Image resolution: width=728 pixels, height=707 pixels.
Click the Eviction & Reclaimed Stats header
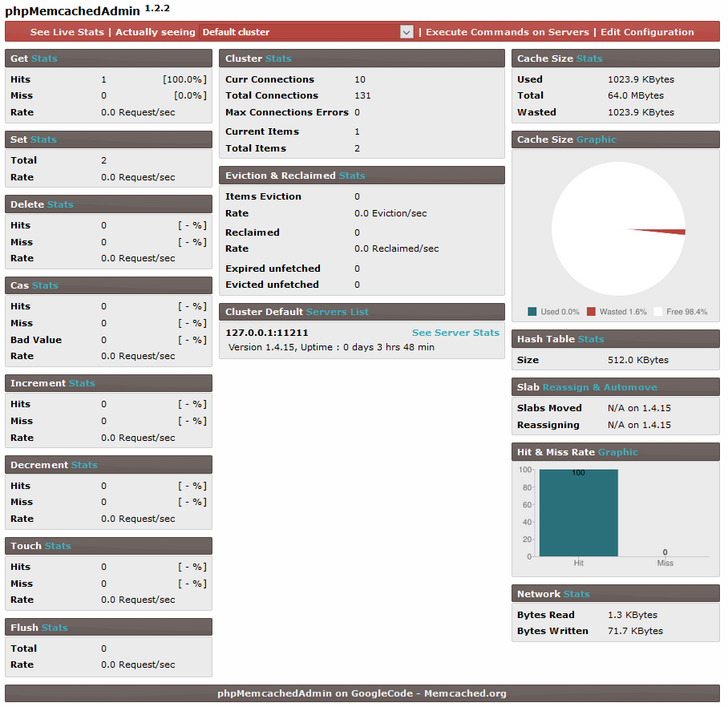click(x=362, y=176)
